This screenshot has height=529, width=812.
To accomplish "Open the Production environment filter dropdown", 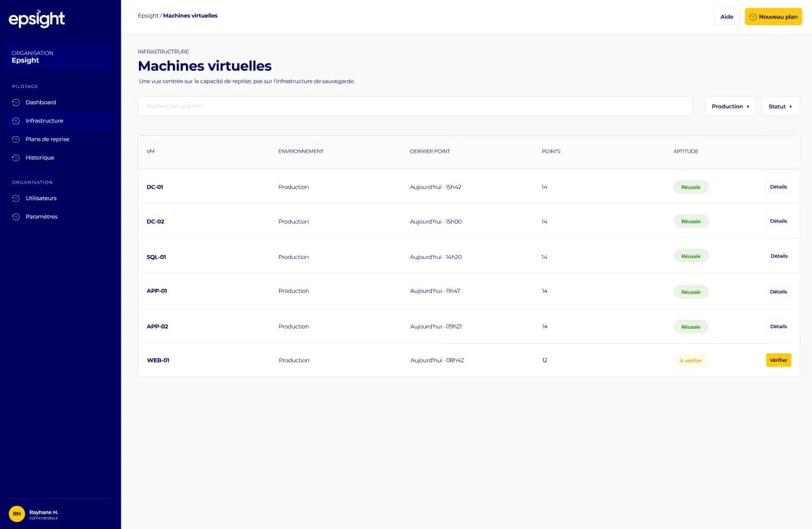I will (730, 106).
